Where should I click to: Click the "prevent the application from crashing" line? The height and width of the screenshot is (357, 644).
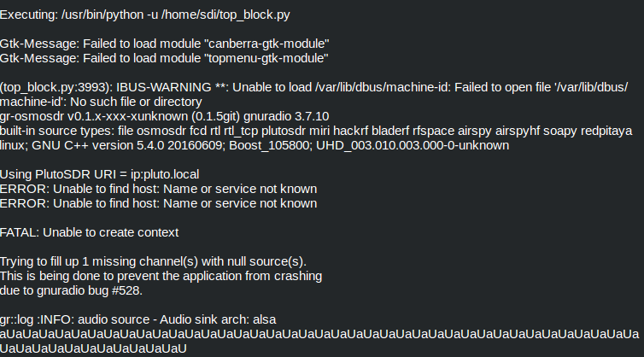[x=161, y=275]
